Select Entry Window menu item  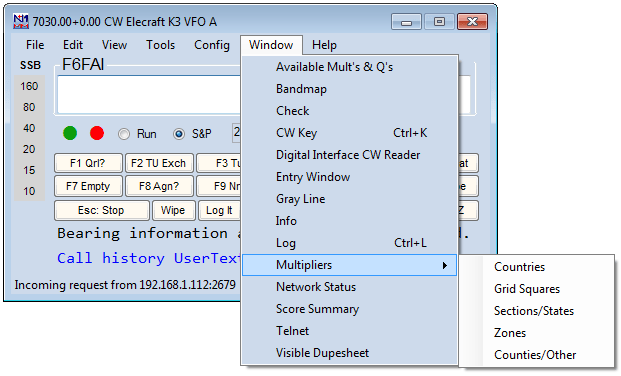[x=349, y=177]
